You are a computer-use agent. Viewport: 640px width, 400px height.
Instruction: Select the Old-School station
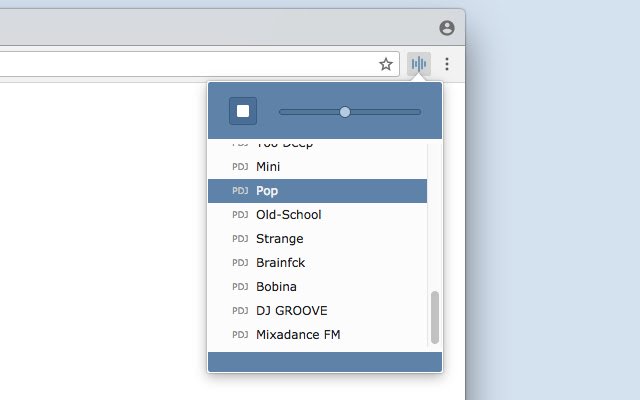318,215
